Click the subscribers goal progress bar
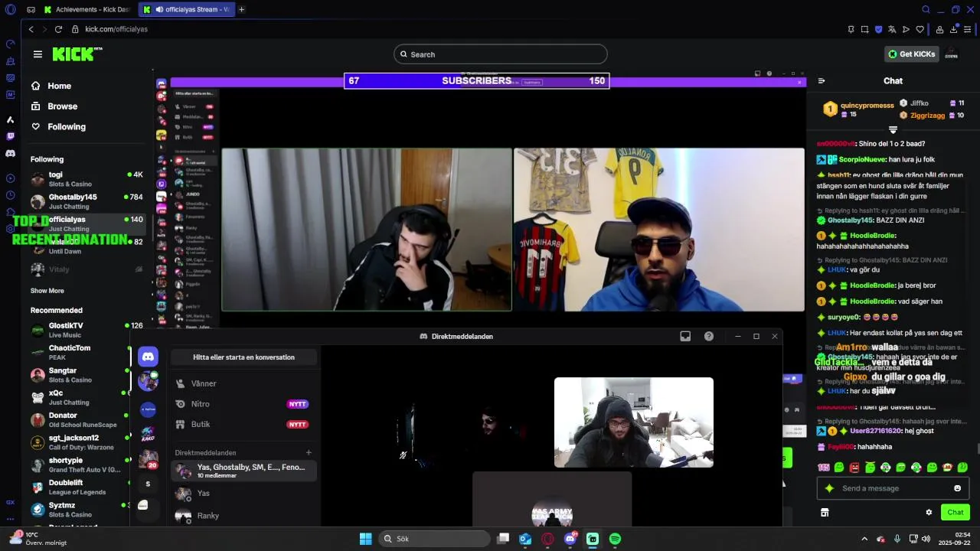This screenshot has width=980, height=551. [x=476, y=80]
